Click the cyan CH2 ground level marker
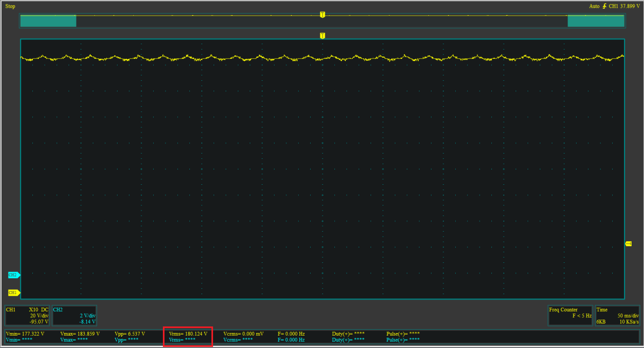This screenshot has height=348, width=644. pyautogui.click(x=13, y=275)
